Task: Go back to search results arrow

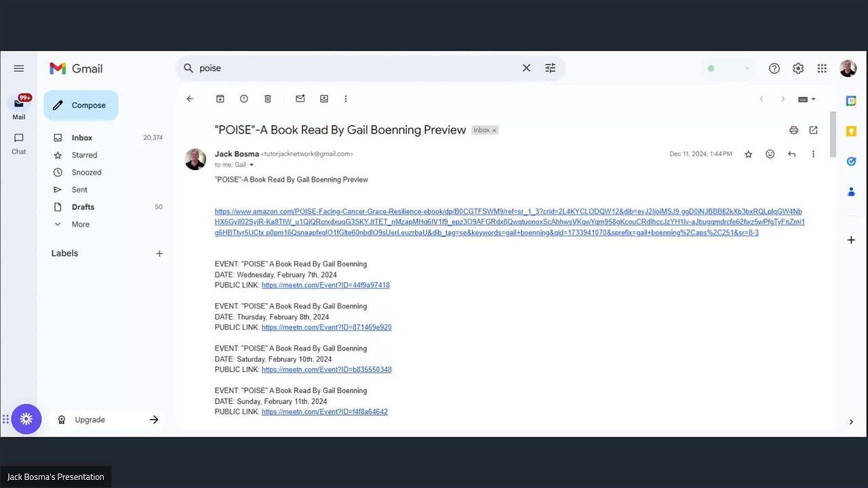Action: 190,99
